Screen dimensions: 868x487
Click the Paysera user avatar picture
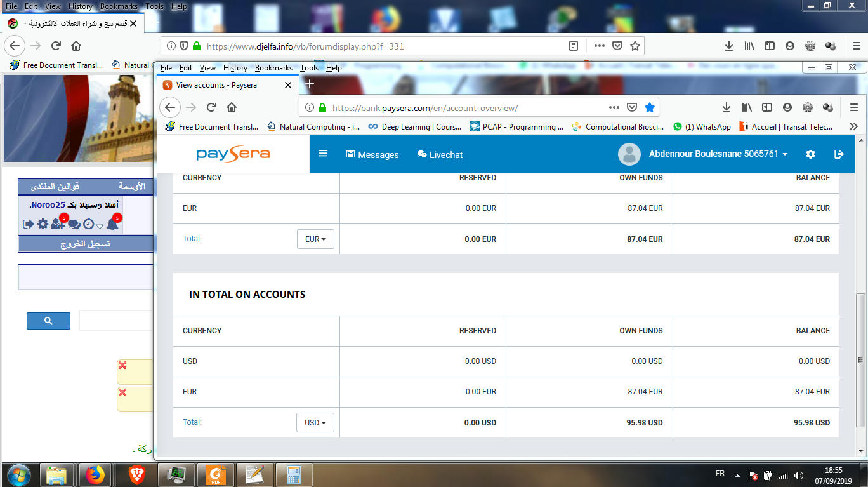[629, 154]
